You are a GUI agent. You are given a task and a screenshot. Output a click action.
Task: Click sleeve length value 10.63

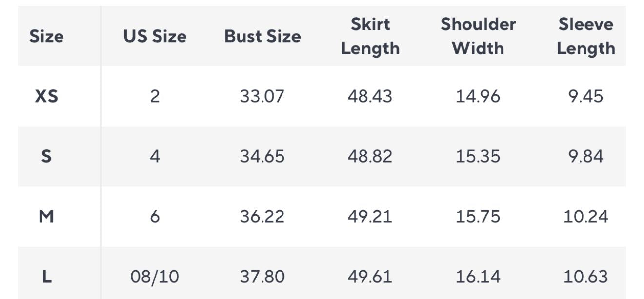click(585, 277)
